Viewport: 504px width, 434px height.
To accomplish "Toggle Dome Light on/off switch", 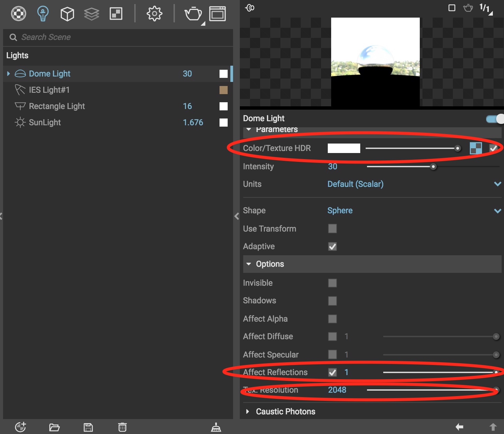I will [494, 119].
